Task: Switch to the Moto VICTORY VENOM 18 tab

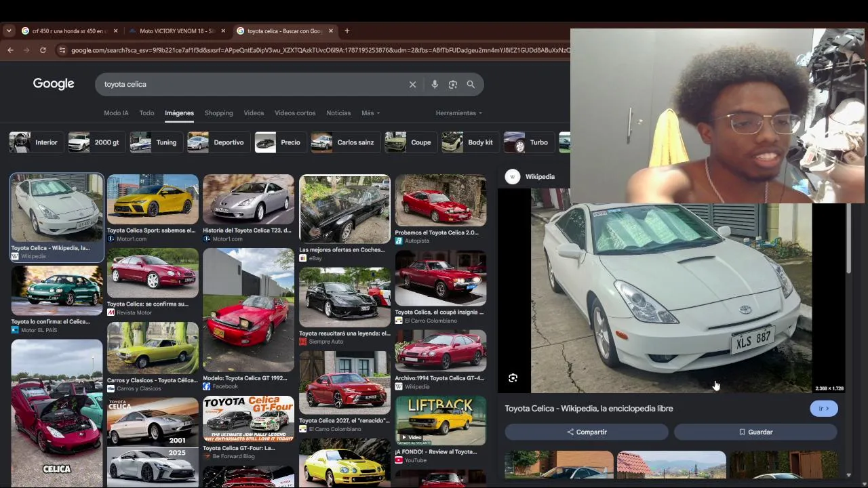Action: pos(177,30)
